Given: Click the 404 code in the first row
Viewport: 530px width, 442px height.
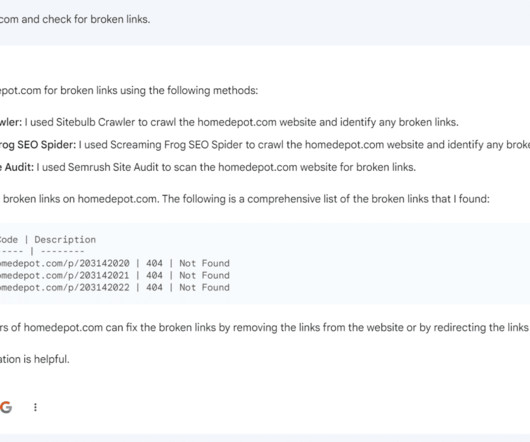Looking at the screenshot, I should pyautogui.click(x=154, y=263).
